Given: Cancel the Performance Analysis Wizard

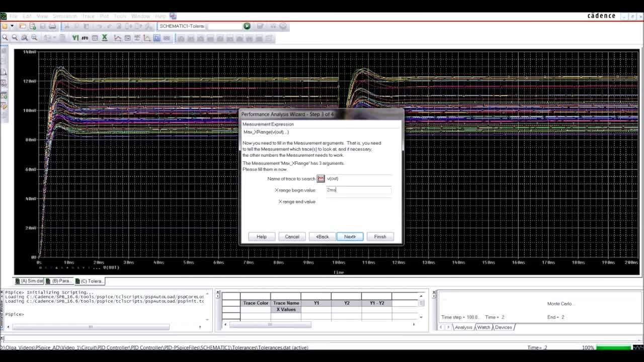Looking at the screenshot, I should (292, 236).
